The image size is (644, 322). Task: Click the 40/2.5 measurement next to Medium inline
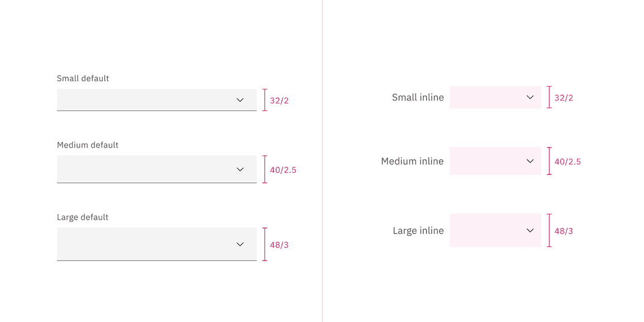point(567,161)
